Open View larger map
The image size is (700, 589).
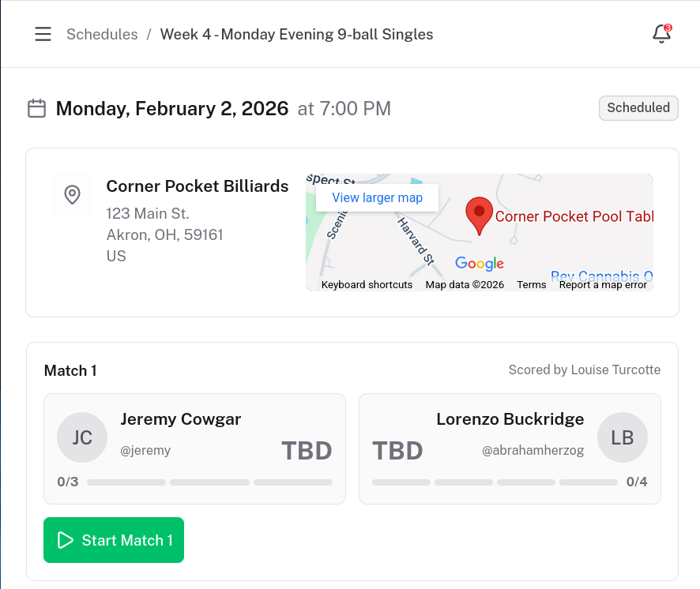(x=377, y=197)
